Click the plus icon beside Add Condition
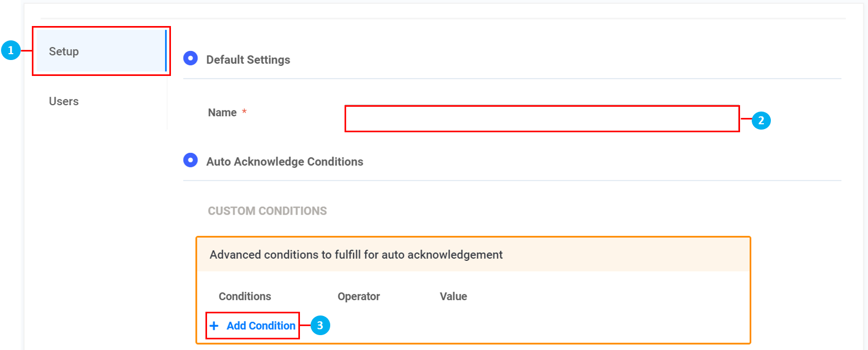This screenshot has height=350, width=868. click(214, 326)
